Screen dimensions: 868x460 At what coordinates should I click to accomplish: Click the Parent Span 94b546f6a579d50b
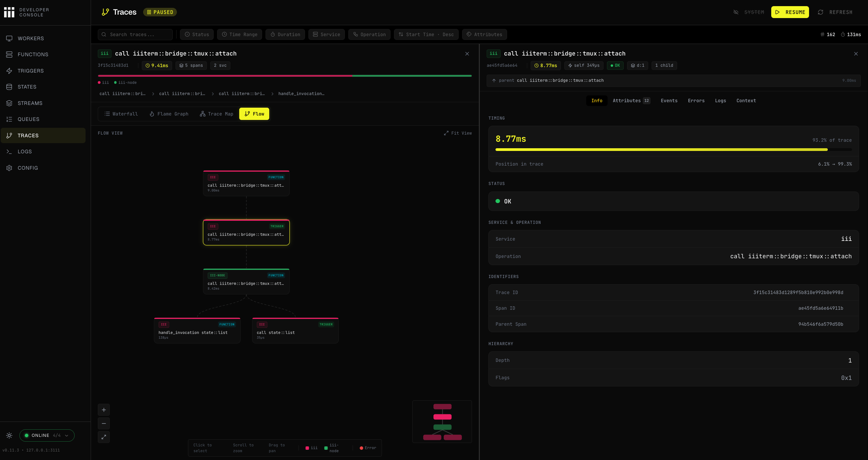pyautogui.click(x=821, y=324)
